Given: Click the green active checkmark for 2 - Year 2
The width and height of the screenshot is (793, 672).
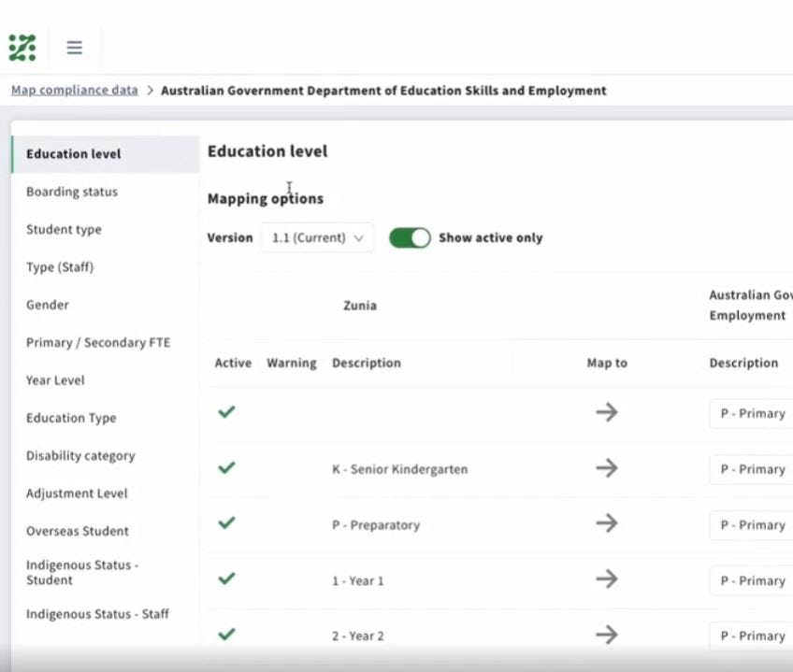Looking at the screenshot, I should (225, 632).
